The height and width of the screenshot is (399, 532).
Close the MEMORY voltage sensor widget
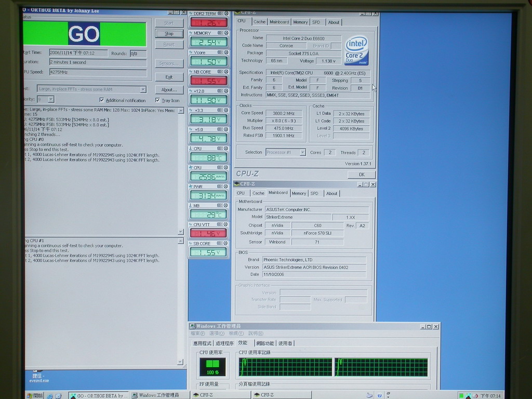227,33
